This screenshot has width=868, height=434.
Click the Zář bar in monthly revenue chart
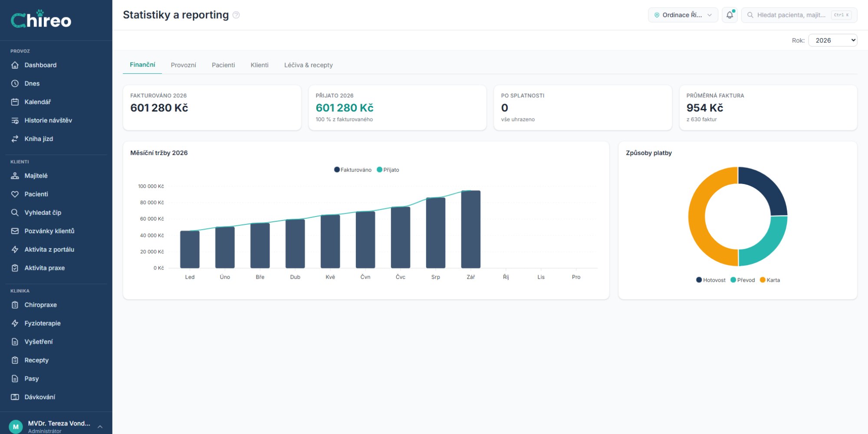(x=471, y=229)
